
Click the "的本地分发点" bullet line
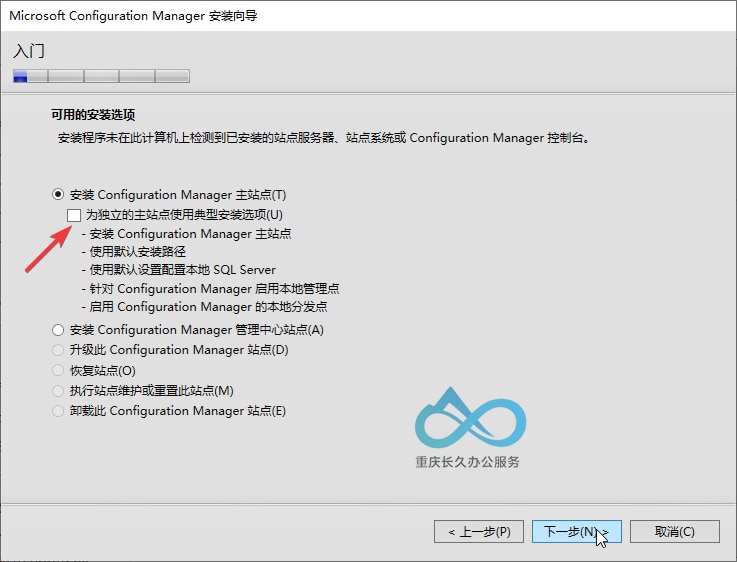[x=204, y=307]
